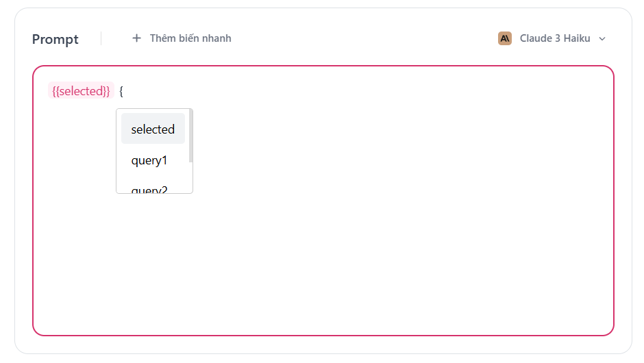Viewport: 644px width, 363px height.
Task: Choose "selected" from the variable suggestions
Action: (x=153, y=129)
